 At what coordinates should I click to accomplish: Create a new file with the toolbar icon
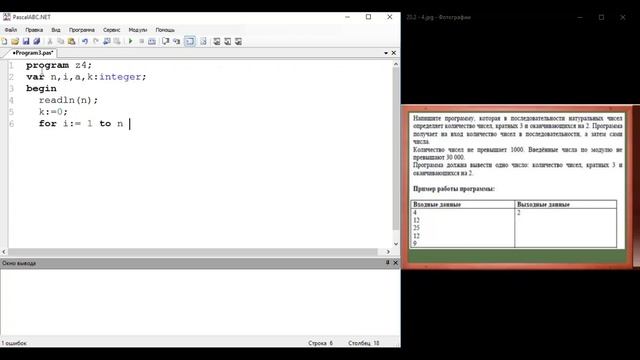coord(4,41)
